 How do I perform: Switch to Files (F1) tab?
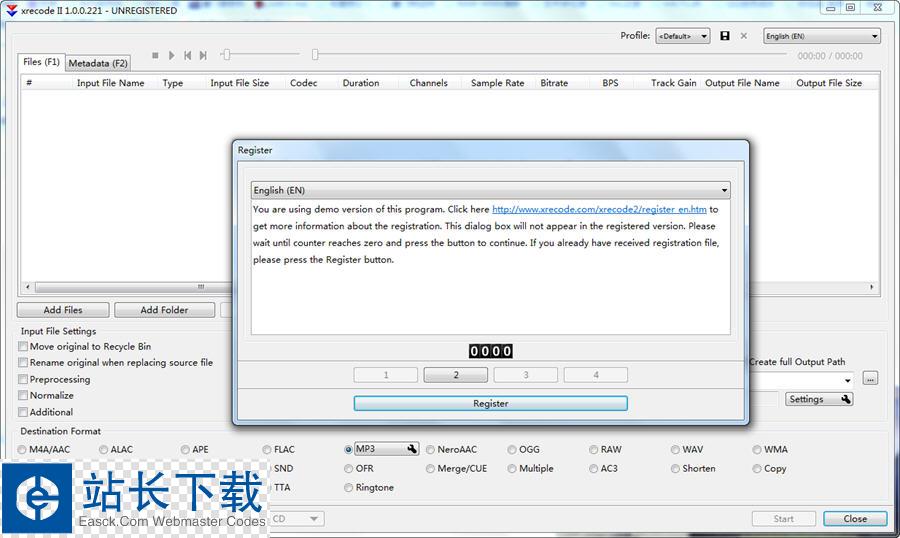point(41,61)
